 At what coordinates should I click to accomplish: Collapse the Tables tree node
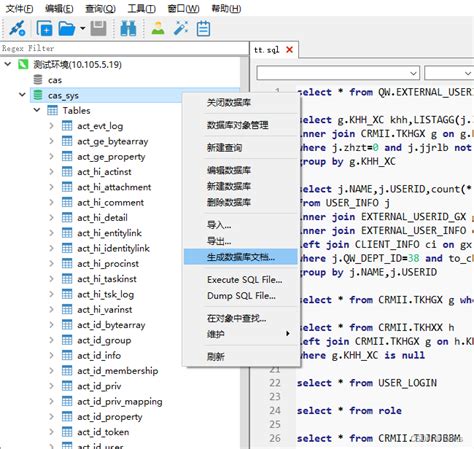pyautogui.click(x=37, y=110)
